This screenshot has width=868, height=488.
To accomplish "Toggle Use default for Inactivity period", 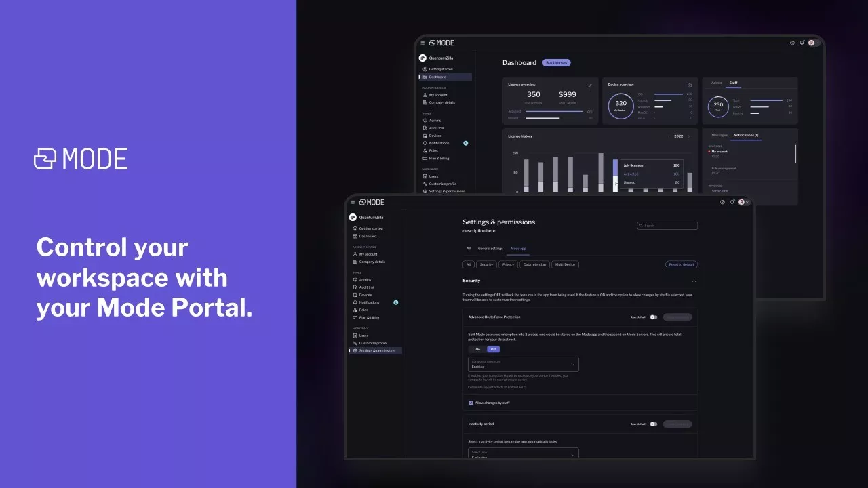I will click(x=654, y=424).
